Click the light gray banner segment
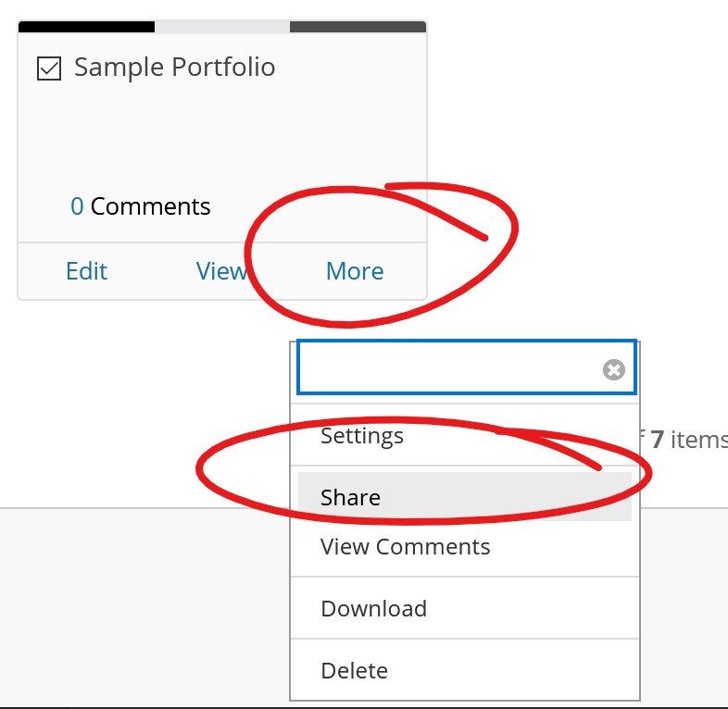 [x=222, y=27]
